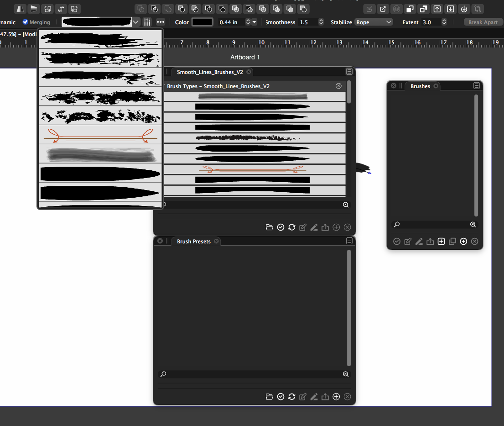Select the orange arrow brush in dropdown list
Viewport: 504px width, 426px height.
pyautogui.click(x=100, y=135)
